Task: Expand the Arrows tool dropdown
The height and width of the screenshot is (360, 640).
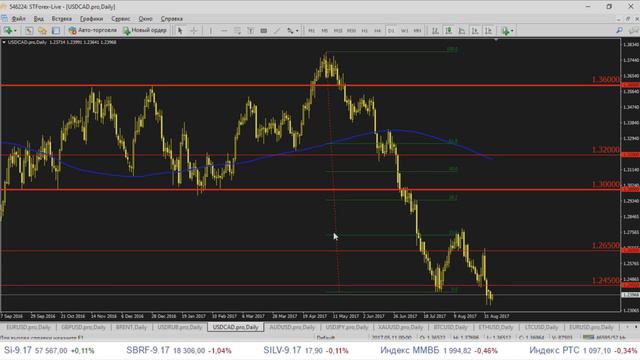Action: tap(297, 31)
